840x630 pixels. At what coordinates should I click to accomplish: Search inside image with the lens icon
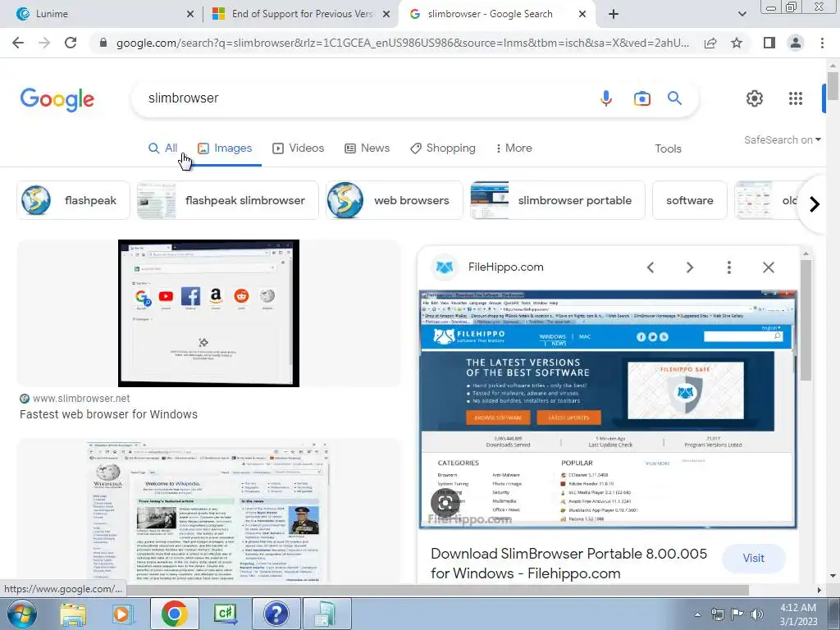(445, 503)
